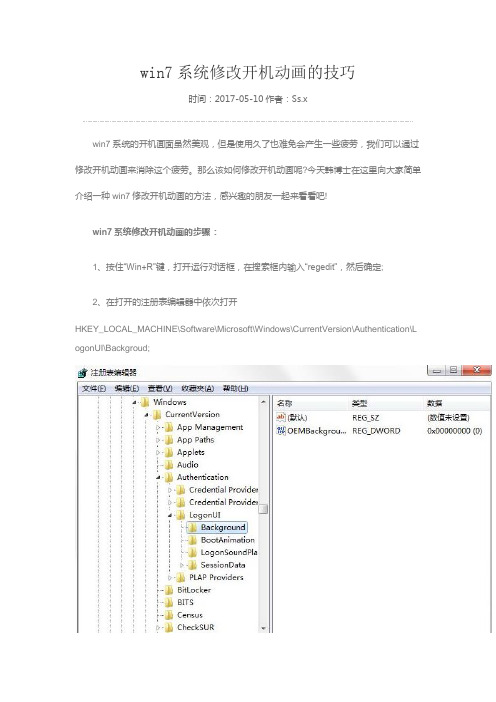
Task: Click the tree scrollbar down arrow
Action: (x=263, y=628)
